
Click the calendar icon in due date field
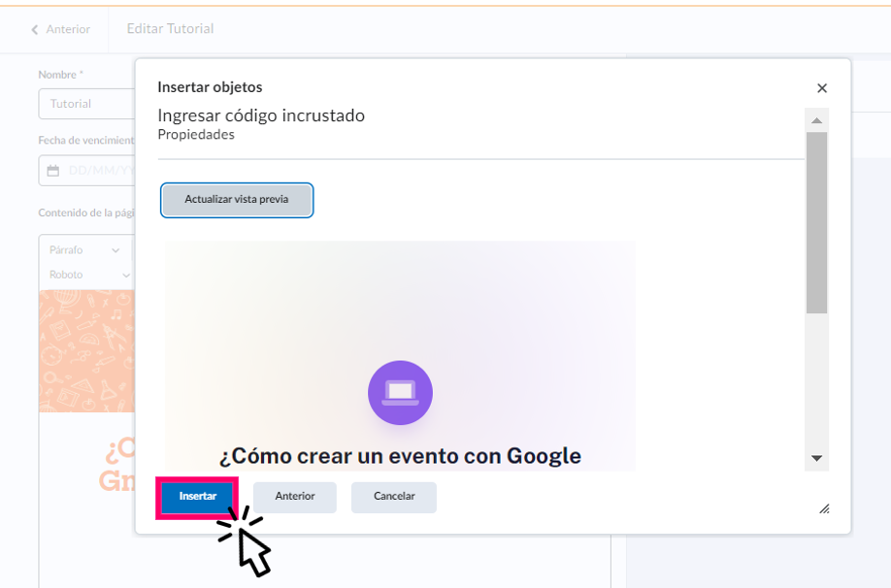[53, 171]
